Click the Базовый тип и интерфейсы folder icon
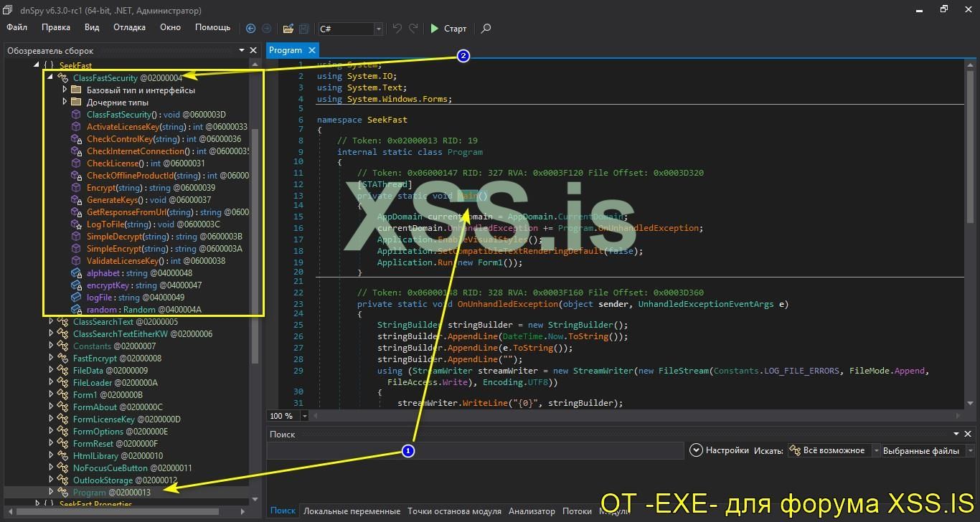The height and width of the screenshot is (522, 980). coord(76,90)
